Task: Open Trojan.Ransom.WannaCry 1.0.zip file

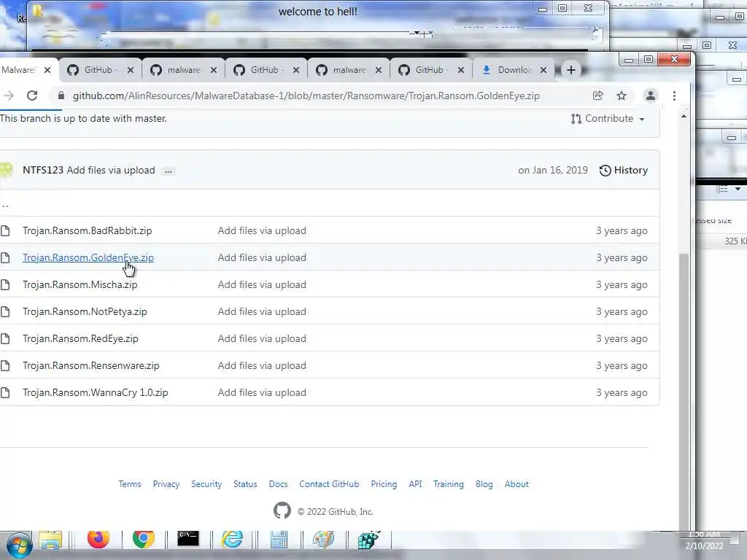Action: point(96,393)
